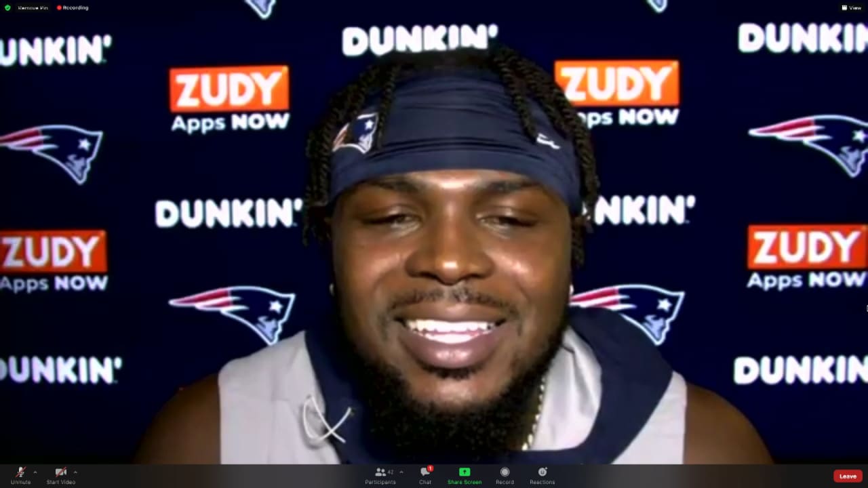Expand the arrow beside Participants
The image size is (868, 488).
401,472
